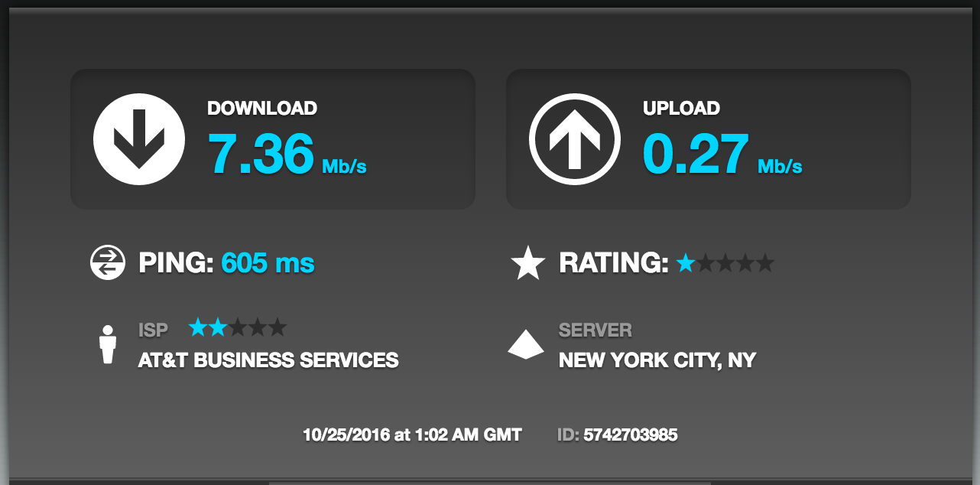Image resolution: width=980 pixels, height=485 pixels.
Task: Click the blue star in RATING row
Action: tap(686, 263)
